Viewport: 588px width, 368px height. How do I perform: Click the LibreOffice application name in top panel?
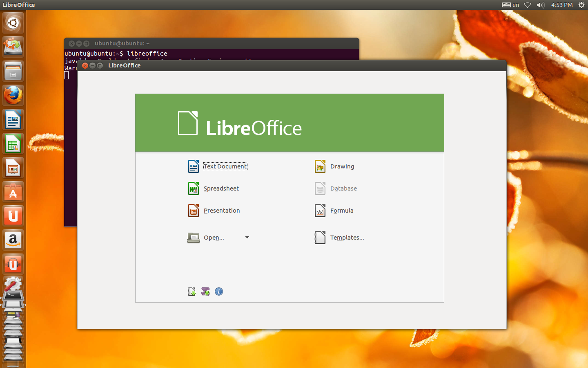pyautogui.click(x=19, y=5)
